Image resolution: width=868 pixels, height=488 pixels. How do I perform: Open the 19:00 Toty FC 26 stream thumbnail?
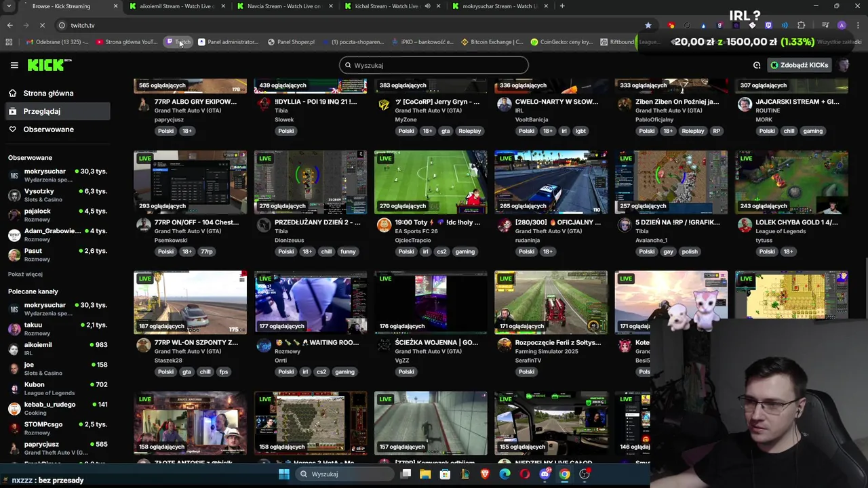(431, 182)
